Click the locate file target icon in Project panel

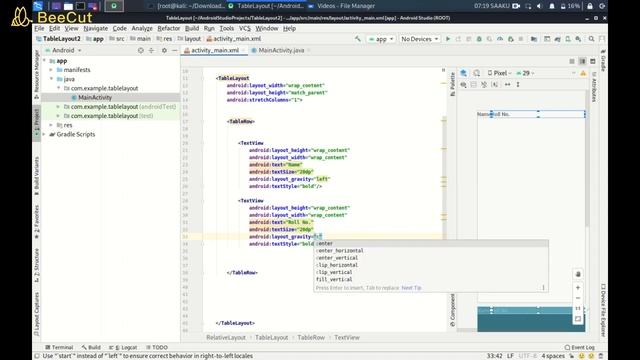(140, 50)
